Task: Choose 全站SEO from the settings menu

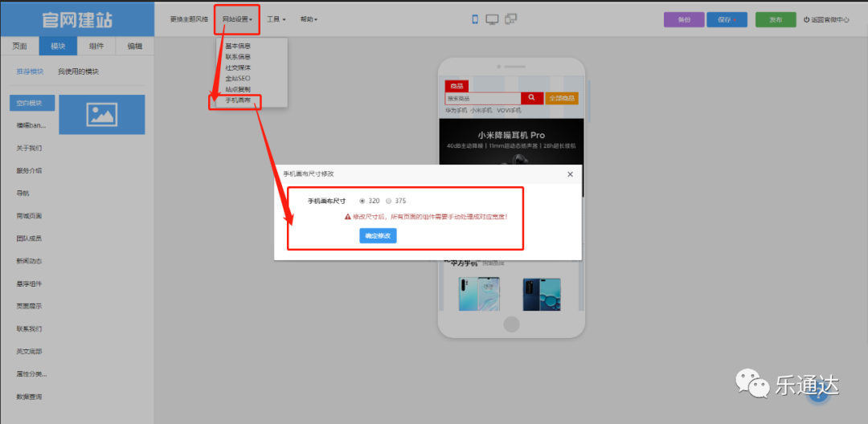Action: pos(237,79)
